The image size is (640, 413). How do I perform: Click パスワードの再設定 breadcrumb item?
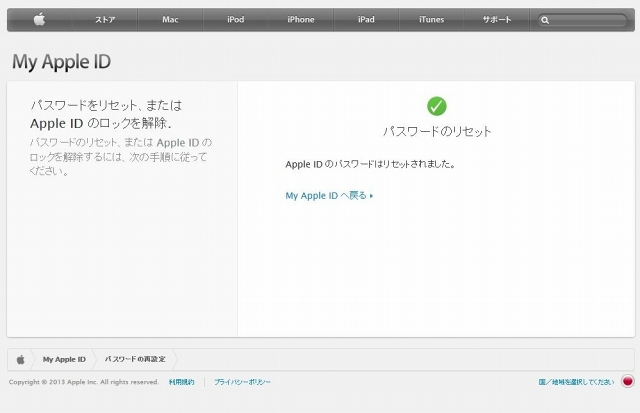(x=135, y=359)
